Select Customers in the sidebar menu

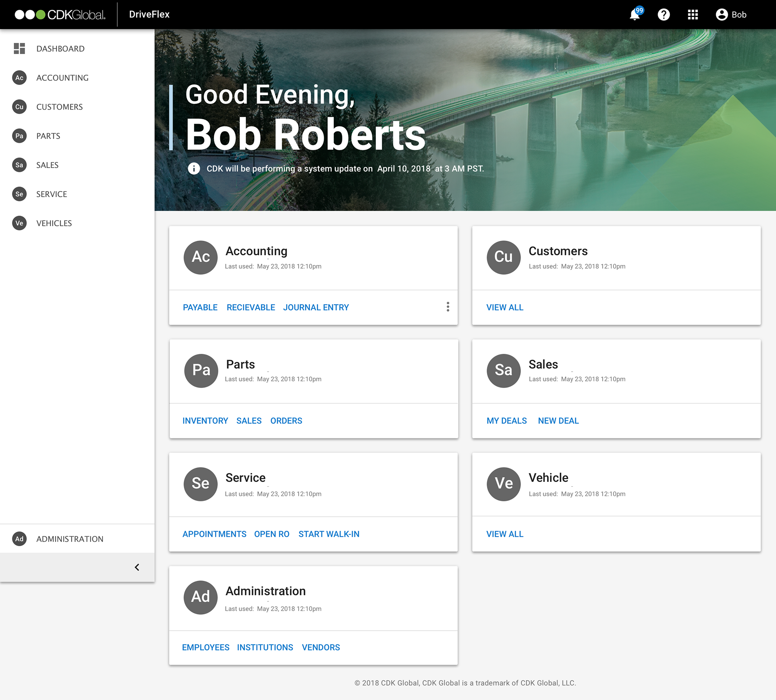(59, 107)
